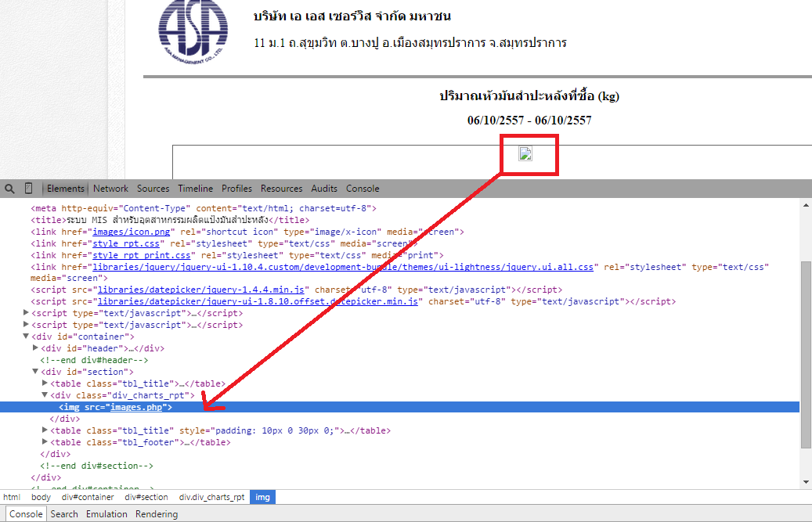
Task: Select the Console drawer tab at the bottom
Action: pos(26,514)
